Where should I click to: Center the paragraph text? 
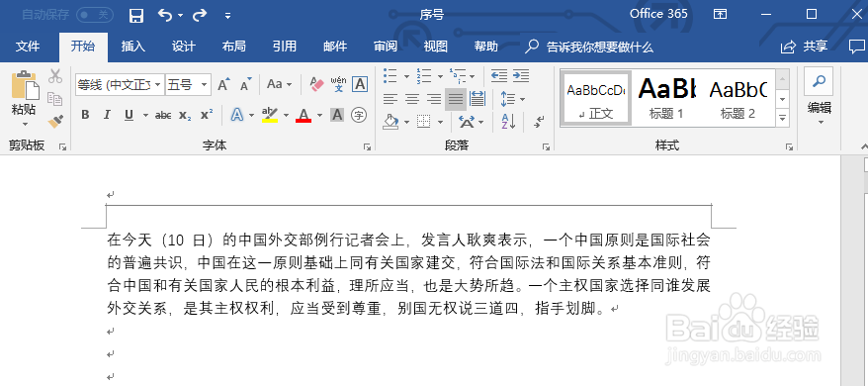coord(412,99)
